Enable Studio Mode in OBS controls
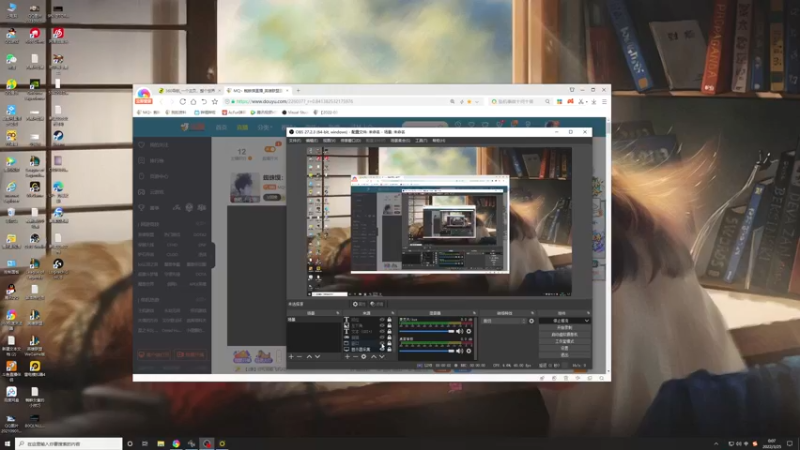 (x=564, y=341)
